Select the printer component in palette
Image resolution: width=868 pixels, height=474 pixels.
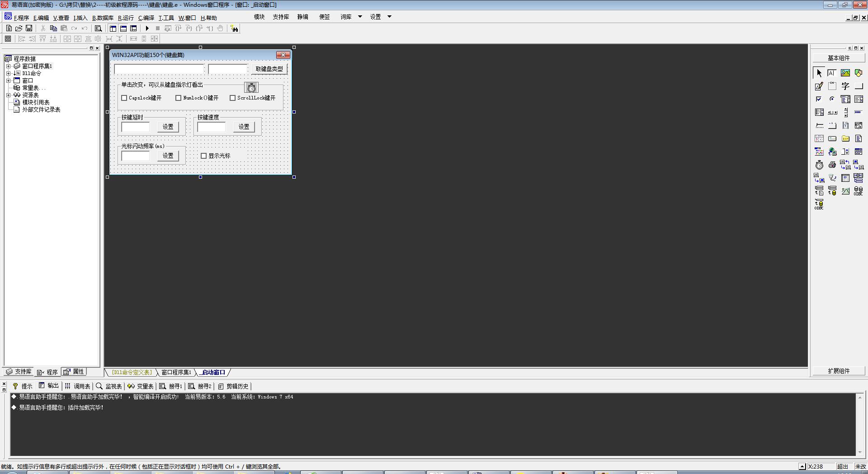click(832, 165)
